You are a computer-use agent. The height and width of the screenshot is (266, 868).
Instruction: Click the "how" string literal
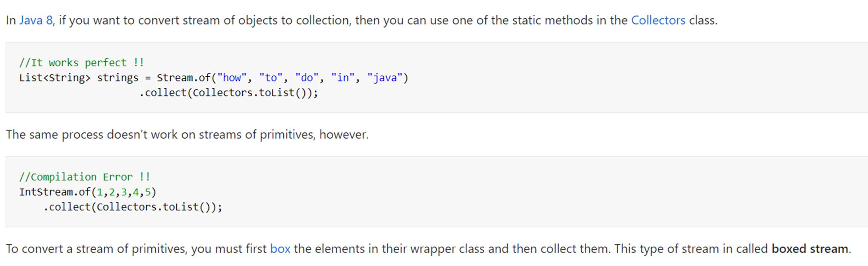(232, 78)
